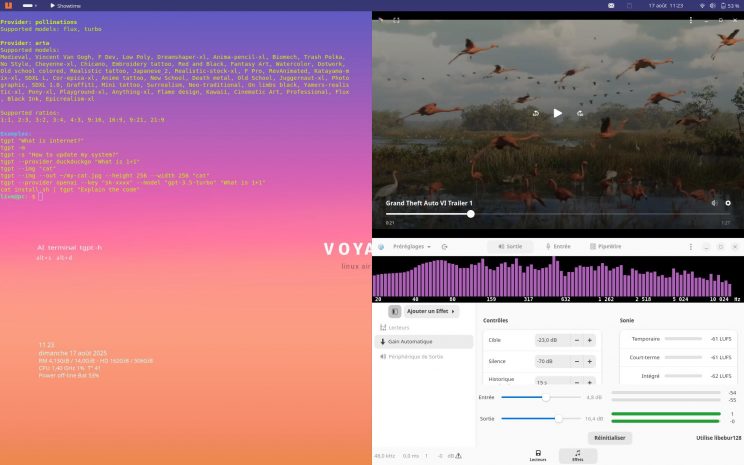Toggle fullscreen in the Showtime player

[x=396, y=20]
